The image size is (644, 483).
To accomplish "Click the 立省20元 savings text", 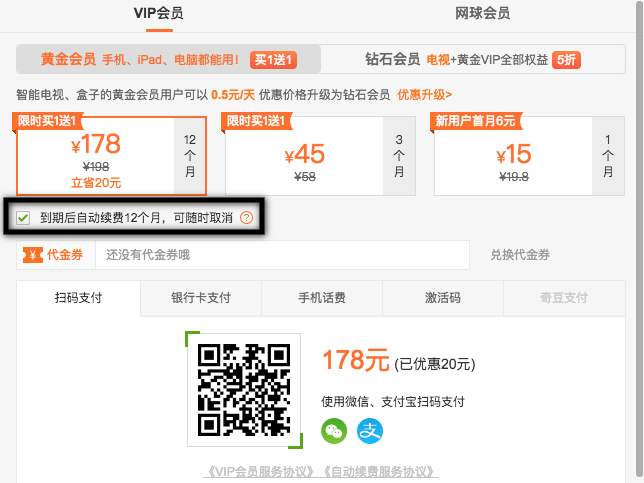I will (x=96, y=183).
